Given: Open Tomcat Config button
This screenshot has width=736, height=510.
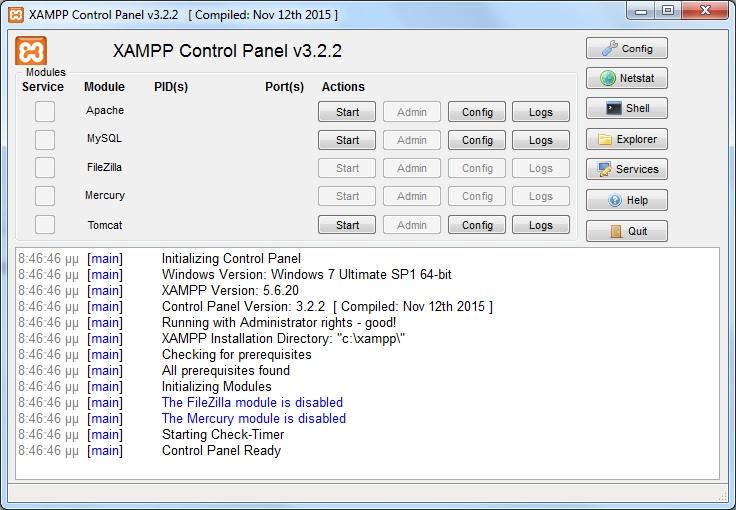Looking at the screenshot, I should [x=477, y=225].
